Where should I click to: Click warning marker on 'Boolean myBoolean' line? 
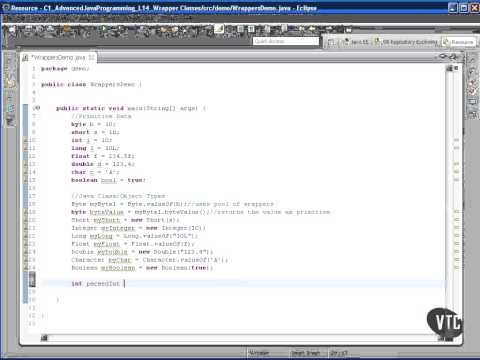click(x=26, y=268)
